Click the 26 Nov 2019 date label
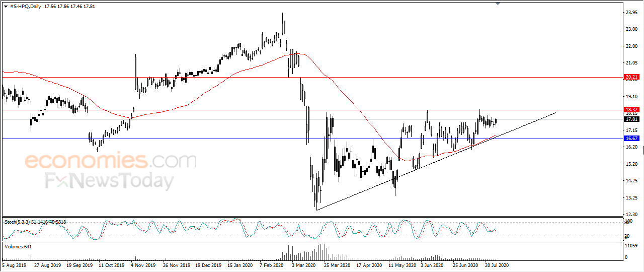The height and width of the screenshot is (272, 644). pos(176,264)
